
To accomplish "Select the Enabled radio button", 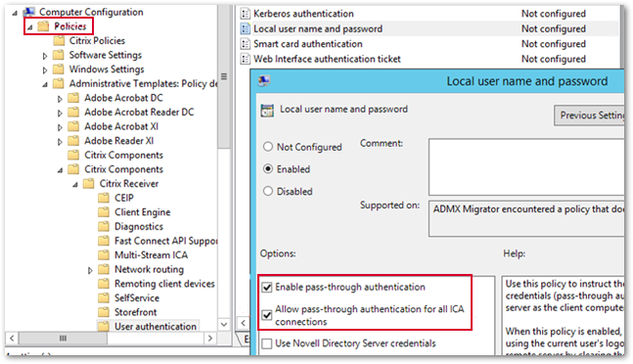I will pyautogui.click(x=268, y=168).
